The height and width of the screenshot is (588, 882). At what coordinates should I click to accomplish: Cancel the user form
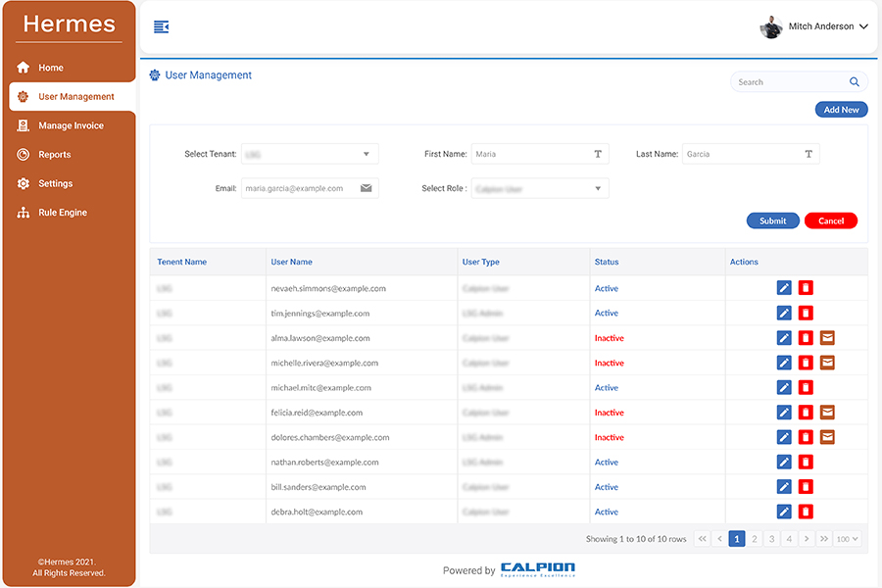[x=830, y=220]
